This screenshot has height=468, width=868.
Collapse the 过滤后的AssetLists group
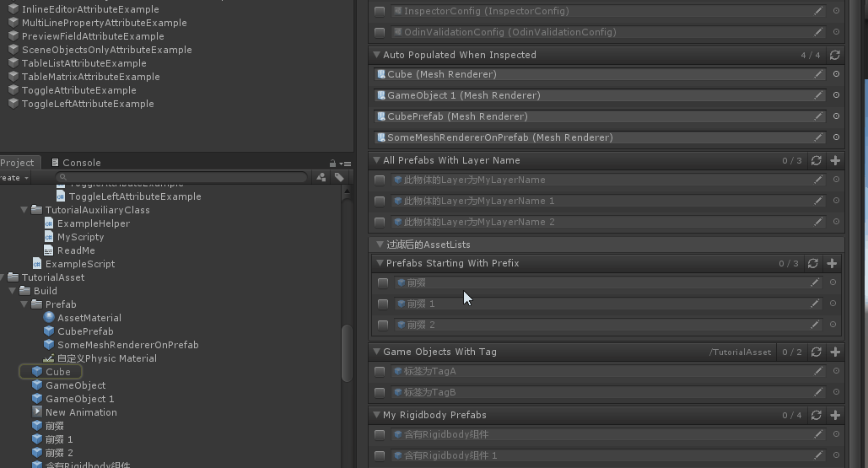[380, 245]
